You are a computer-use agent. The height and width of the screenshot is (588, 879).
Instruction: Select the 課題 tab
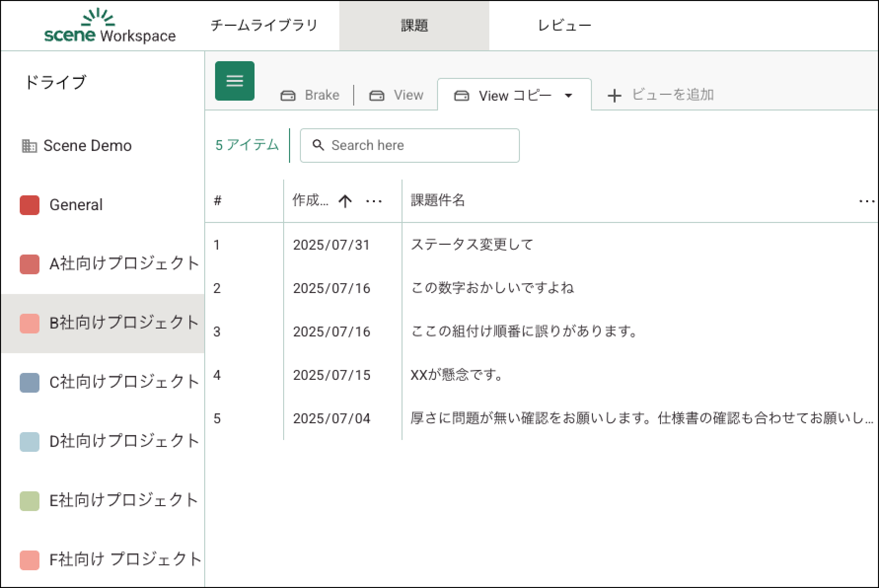[414, 26]
